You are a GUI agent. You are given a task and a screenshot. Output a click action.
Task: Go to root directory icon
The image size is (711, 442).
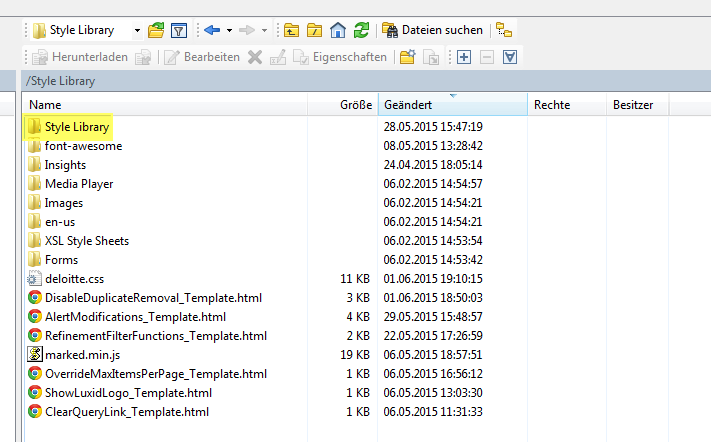coord(314,30)
